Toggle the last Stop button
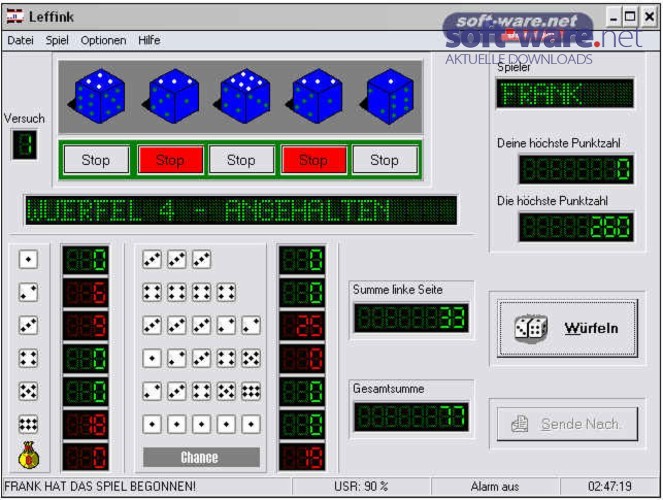This screenshot has width=663, height=500. click(x=385, y=160)
